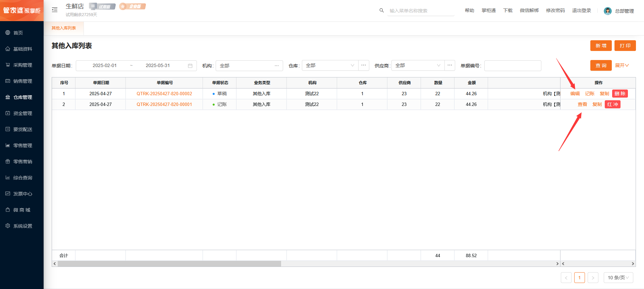Focus the 单据编号 input field
The height and width of the screenshot is (289, 644).
click(513, 66)
